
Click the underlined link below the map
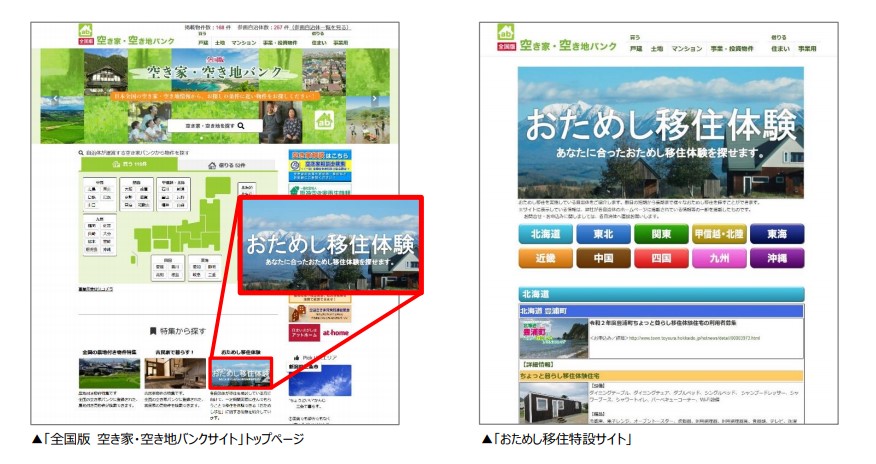point(96,289)
